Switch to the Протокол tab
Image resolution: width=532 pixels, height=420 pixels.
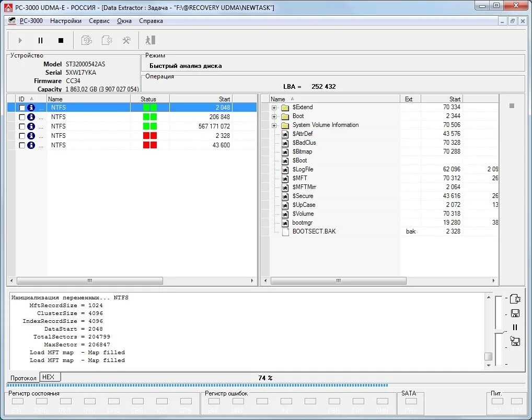point(23,378)
